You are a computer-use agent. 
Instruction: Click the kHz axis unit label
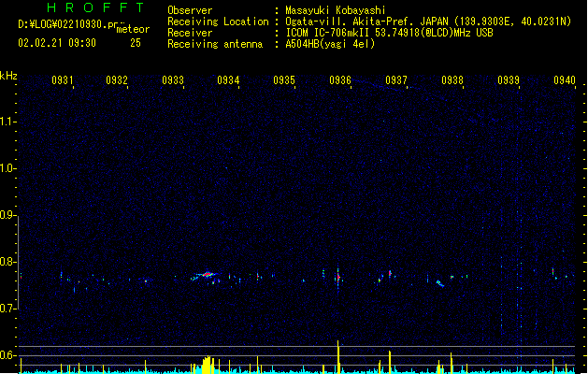(8, 76)
